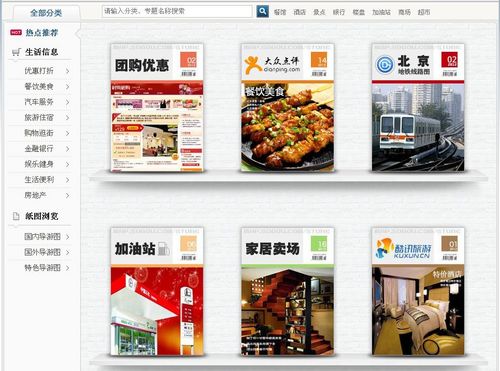Click the red HOT badge icon

(16, 32)
